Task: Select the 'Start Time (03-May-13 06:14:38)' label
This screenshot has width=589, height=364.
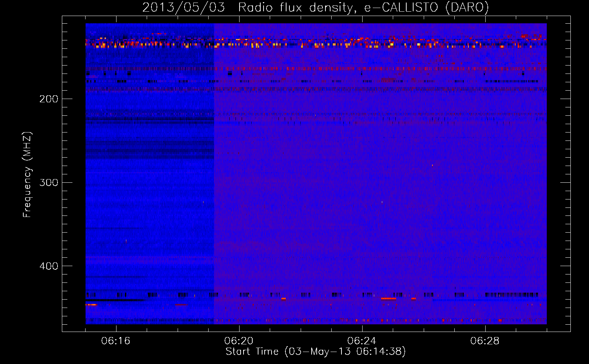Action: 316,352
